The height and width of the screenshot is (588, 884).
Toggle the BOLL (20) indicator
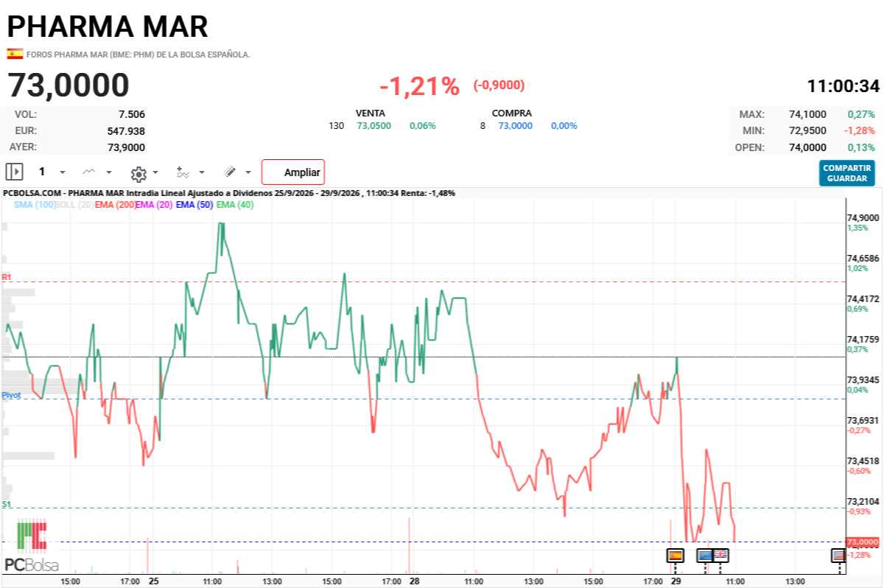[x=74, y=205]
